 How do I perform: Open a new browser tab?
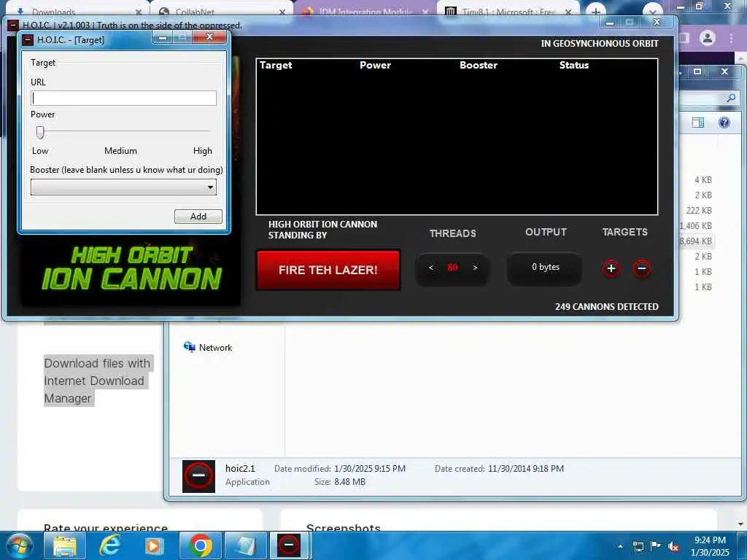[x=595, y=12]
